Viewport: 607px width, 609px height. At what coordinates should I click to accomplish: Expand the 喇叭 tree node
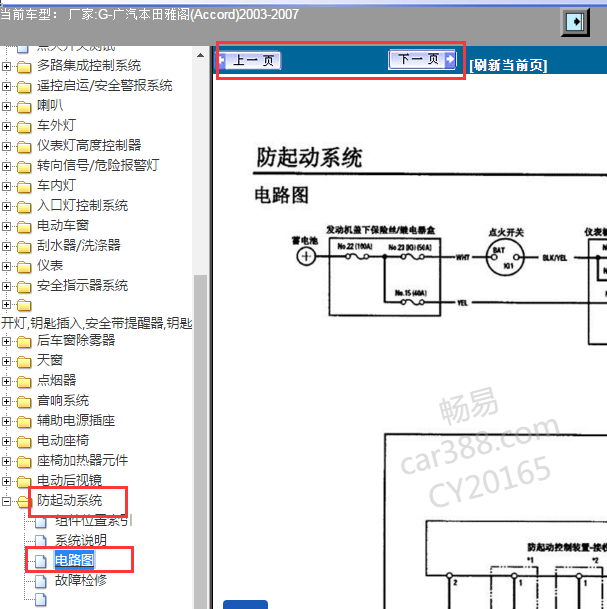click(x=6, y=106)
